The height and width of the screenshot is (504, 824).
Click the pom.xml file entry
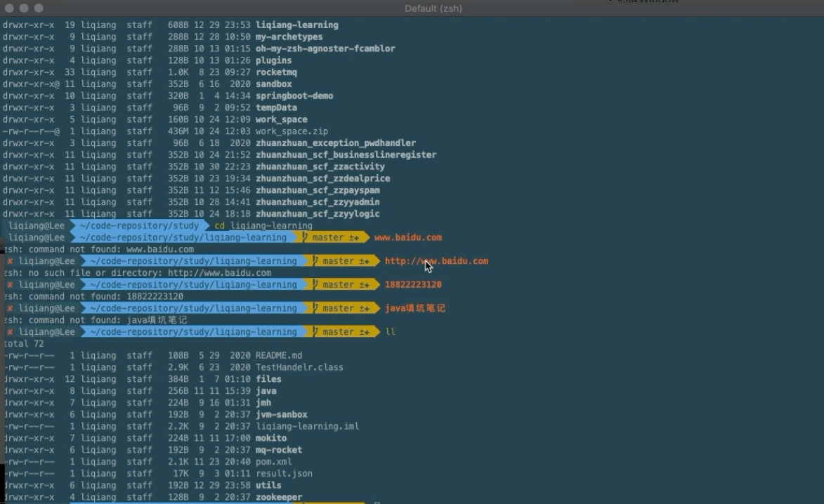[x=274, y=462]
